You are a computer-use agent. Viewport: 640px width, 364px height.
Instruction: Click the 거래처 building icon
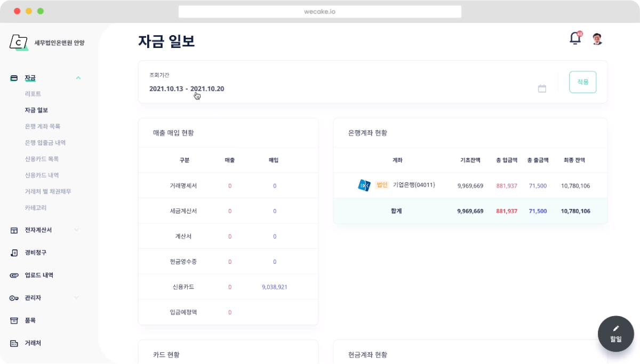click(14, 343)
